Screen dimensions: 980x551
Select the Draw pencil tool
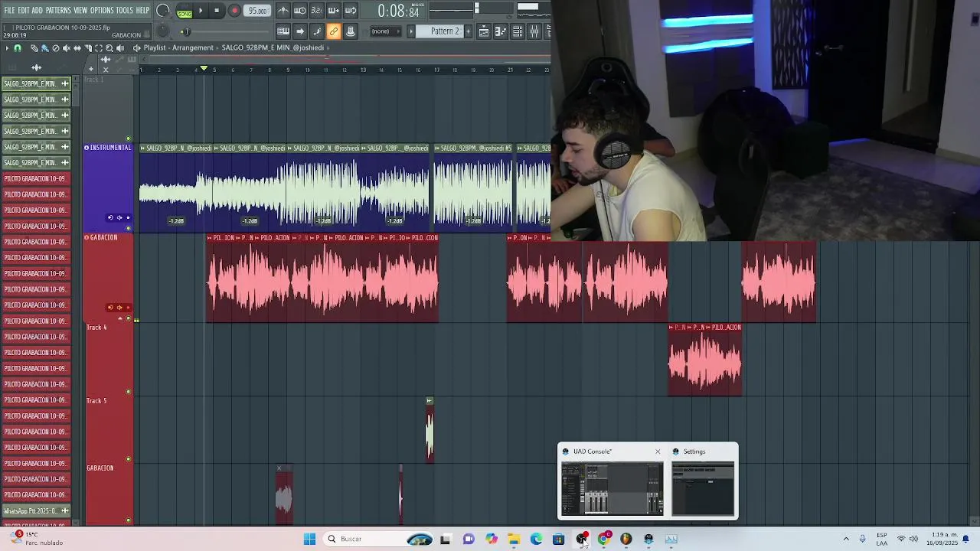[x=34, y=48]
